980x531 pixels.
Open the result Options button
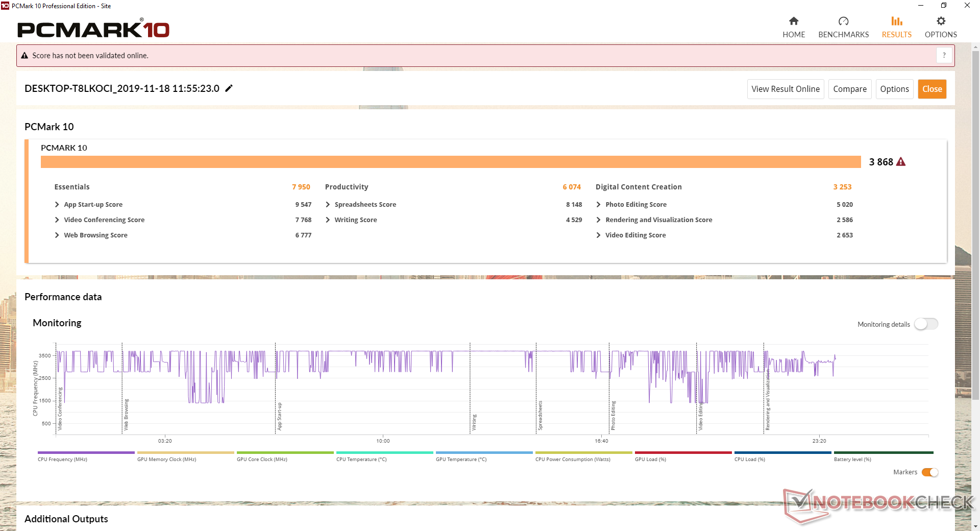point(894,89)
